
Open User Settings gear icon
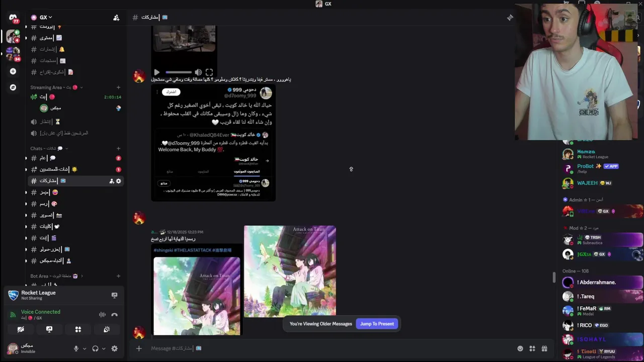coord(114,348)
